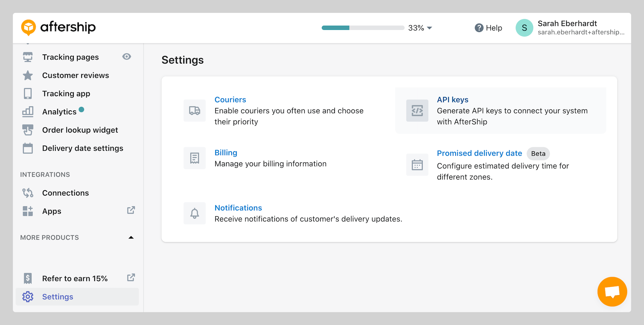Click the Help question mark icon
The height and width of the screenshot is (325, 644).
(x=479, y=28)
